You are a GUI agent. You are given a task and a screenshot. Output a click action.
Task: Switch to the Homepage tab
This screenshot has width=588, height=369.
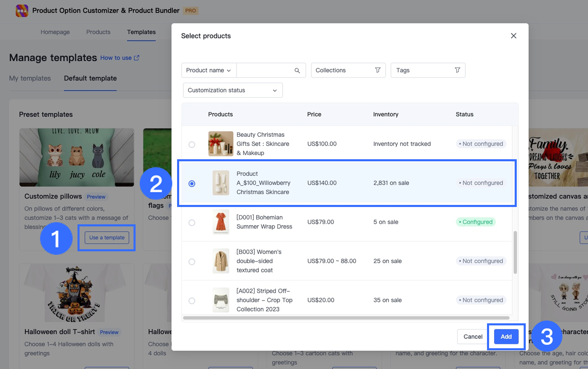click(55, 32)
